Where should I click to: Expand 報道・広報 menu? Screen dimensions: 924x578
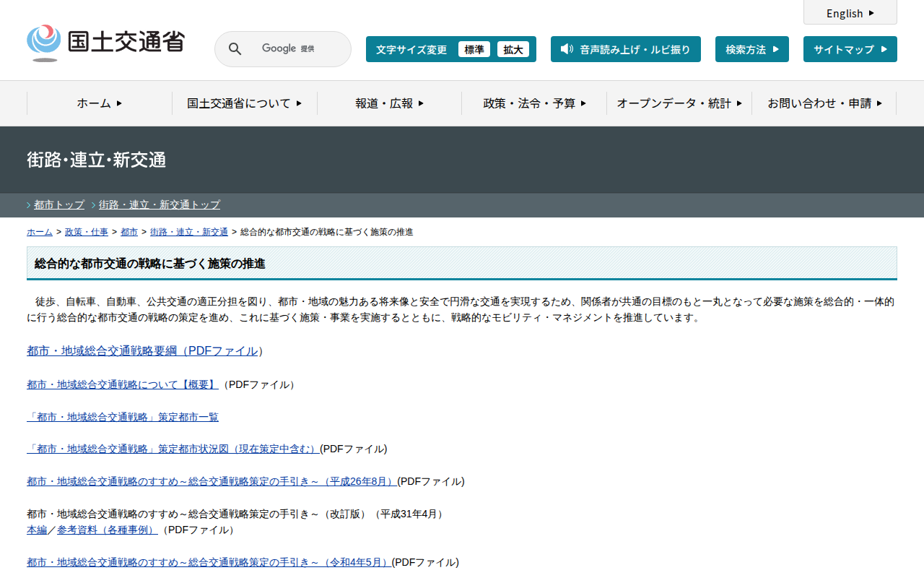point(389,103)
